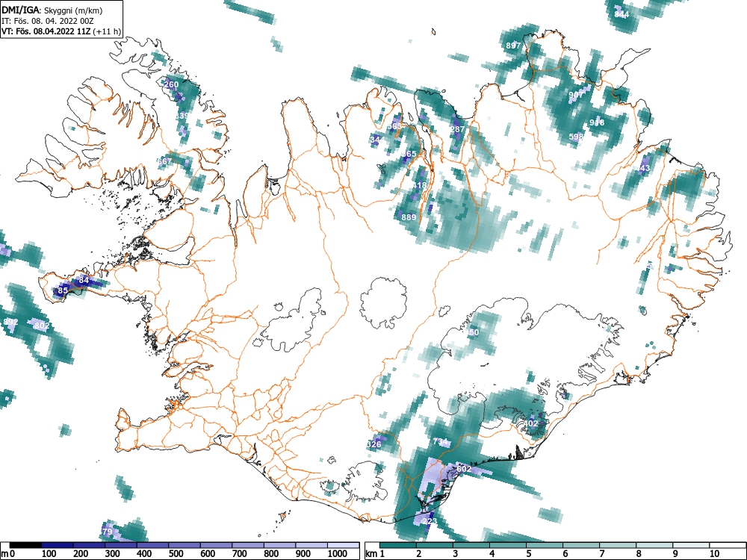Select the 400–500 m purple legend swatch
747x560 pixels.
[152, 545]
